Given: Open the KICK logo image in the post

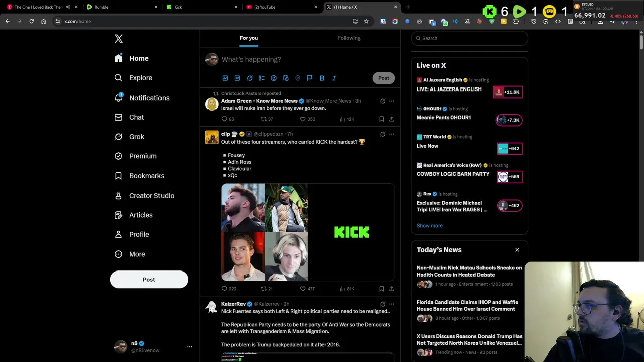Looking at the screenshot, I should pyautogui.click(x=352, y=232).
